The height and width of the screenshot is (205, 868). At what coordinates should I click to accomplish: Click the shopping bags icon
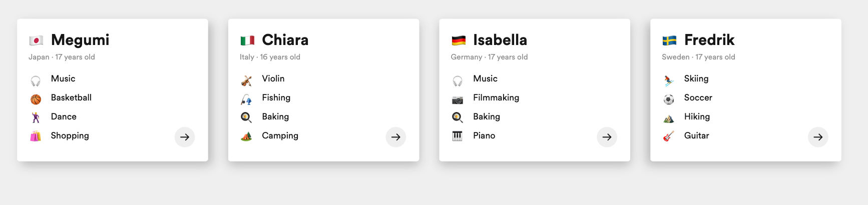(x=36, y=136)
